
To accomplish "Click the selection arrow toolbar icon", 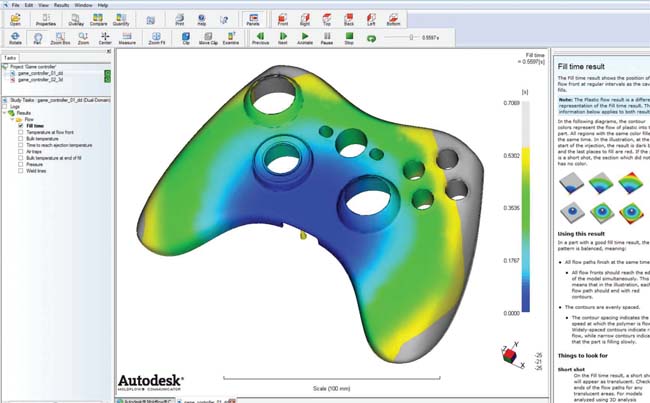I will [224, 19].
